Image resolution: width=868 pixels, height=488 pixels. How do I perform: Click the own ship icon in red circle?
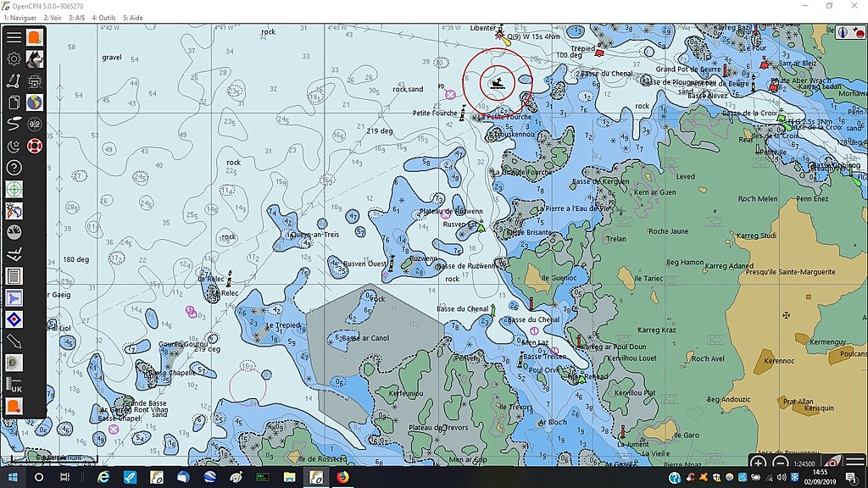point(498,83)
